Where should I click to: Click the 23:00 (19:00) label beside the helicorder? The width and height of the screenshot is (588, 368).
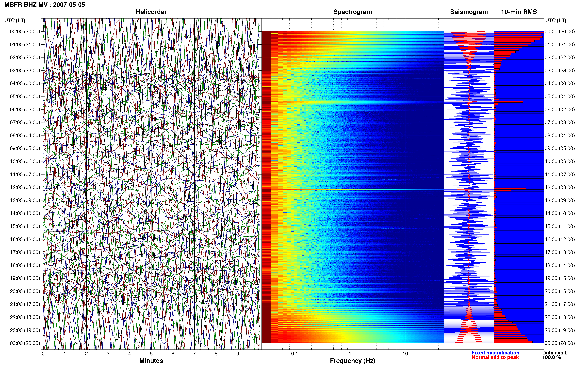25,330
